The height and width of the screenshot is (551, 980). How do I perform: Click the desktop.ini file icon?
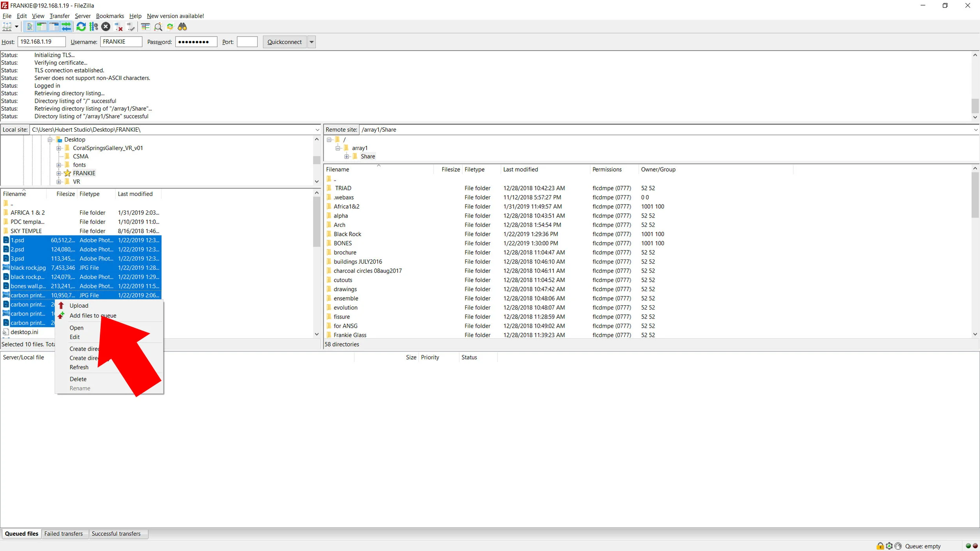click(x=6, y=332)
